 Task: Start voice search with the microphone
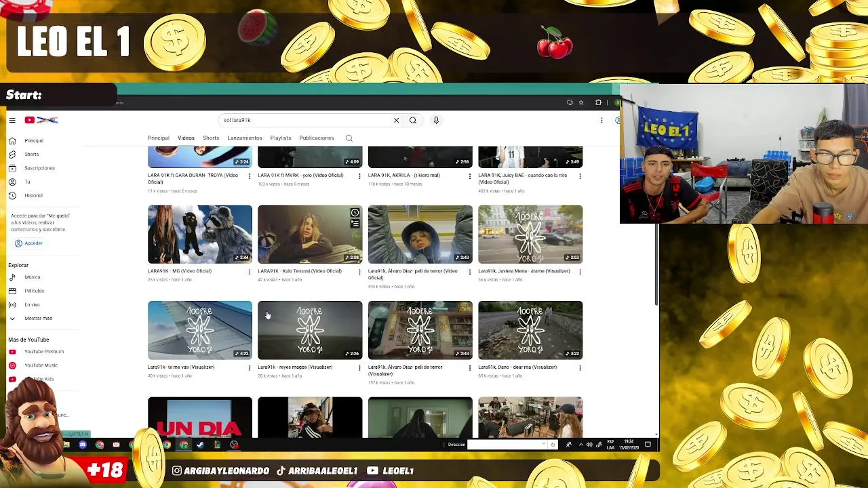coord(436,120)
